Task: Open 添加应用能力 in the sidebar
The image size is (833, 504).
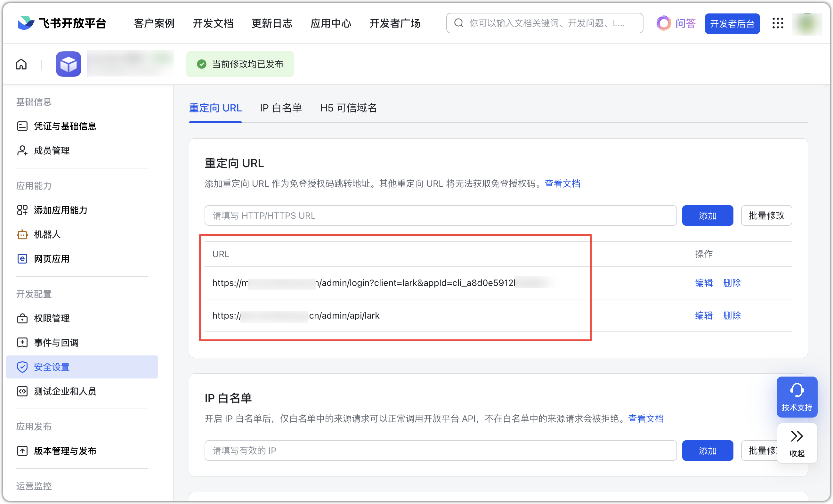Action: (60, 210)
